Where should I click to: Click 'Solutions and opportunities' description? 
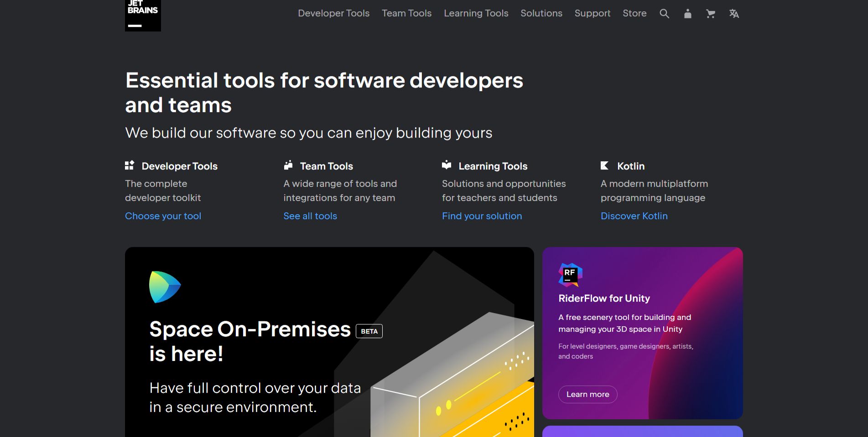tap(504, 190)
